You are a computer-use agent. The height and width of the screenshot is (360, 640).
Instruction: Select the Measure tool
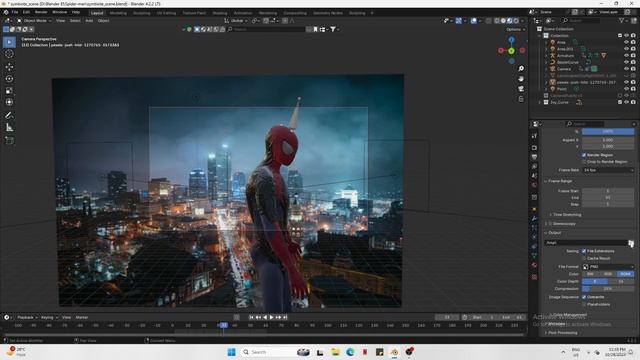9,127
